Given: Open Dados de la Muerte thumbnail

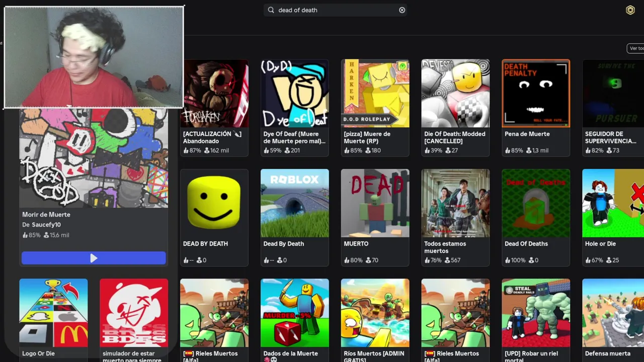Looking at the screenshot, I should pos(295,313).
